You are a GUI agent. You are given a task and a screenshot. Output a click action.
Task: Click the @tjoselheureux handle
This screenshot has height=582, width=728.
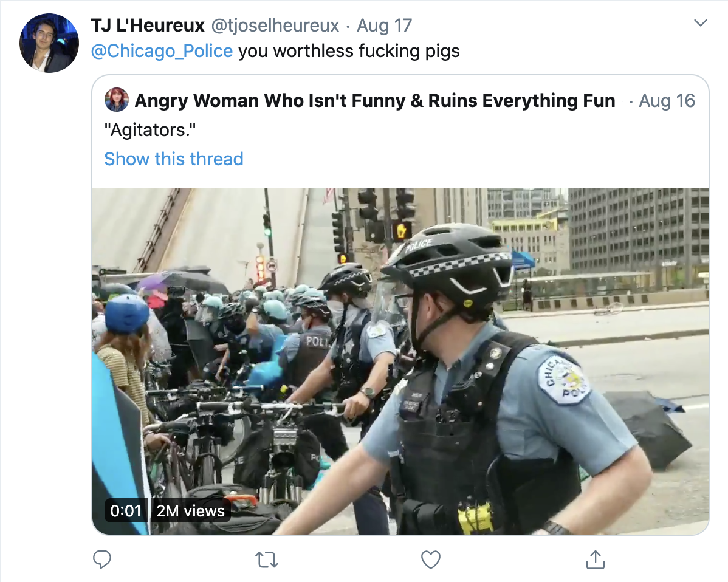click(x=275, y=26)
